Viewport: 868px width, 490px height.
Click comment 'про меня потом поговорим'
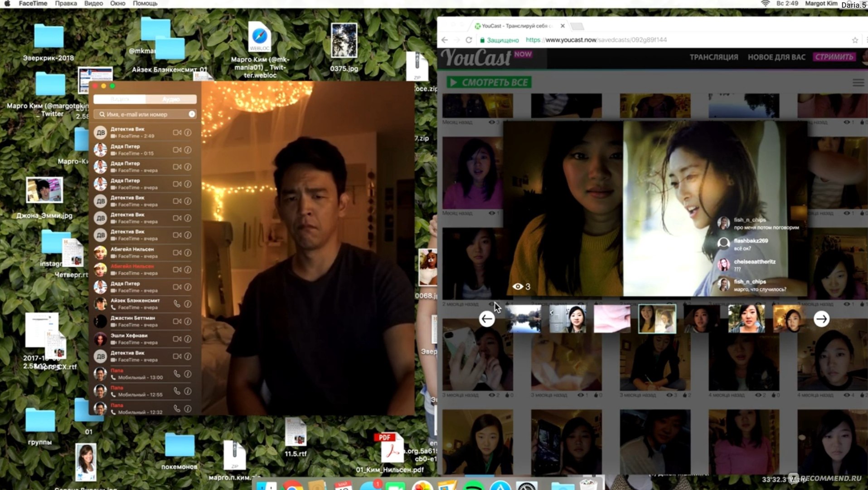pyautogui.click(x=766, y=227)
